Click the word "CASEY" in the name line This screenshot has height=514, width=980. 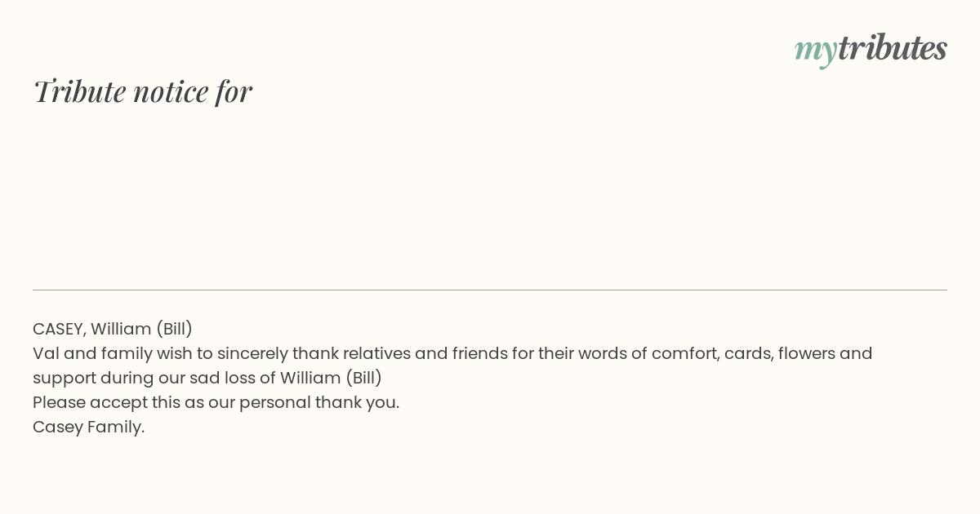[x=59, y=329]
